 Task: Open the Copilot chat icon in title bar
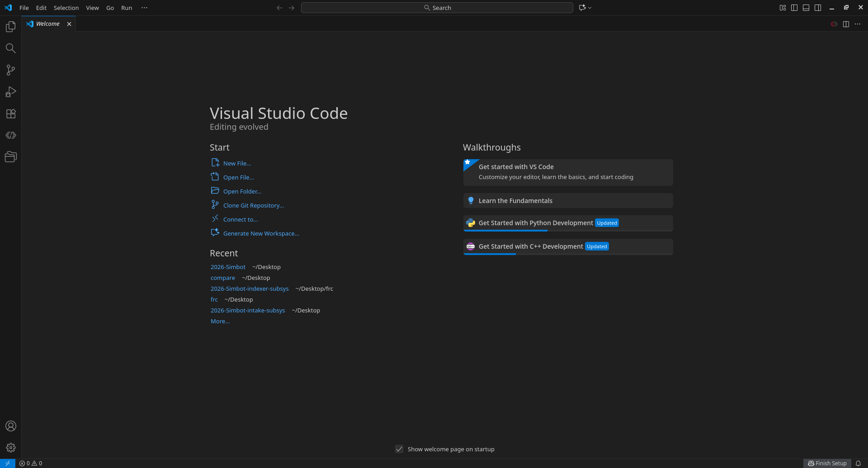[582, 8]
